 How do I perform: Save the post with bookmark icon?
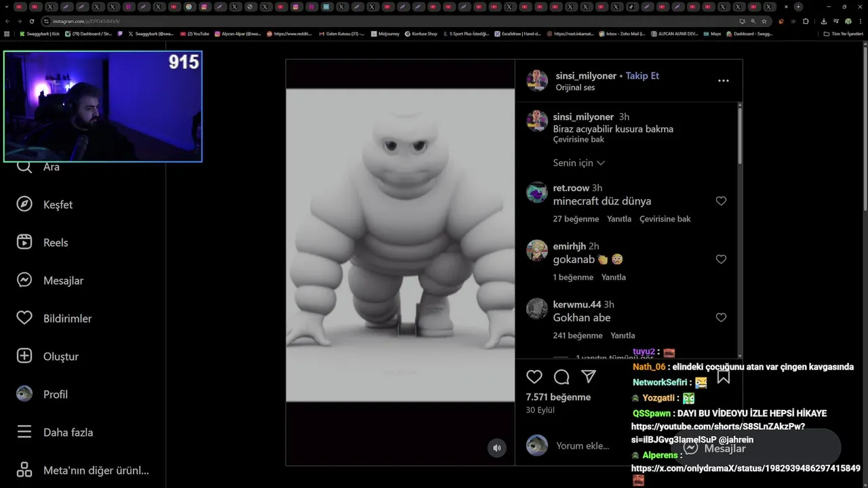click(724, 377)
